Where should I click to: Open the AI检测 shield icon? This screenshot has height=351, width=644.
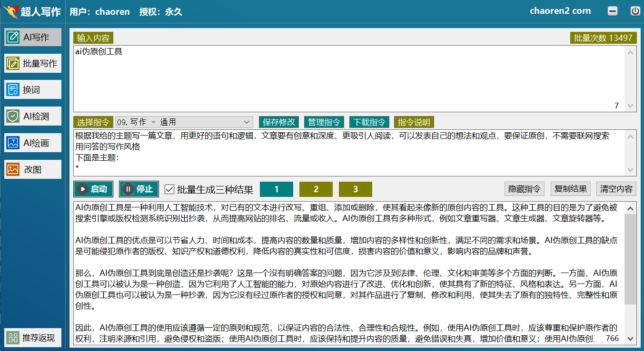13,116
